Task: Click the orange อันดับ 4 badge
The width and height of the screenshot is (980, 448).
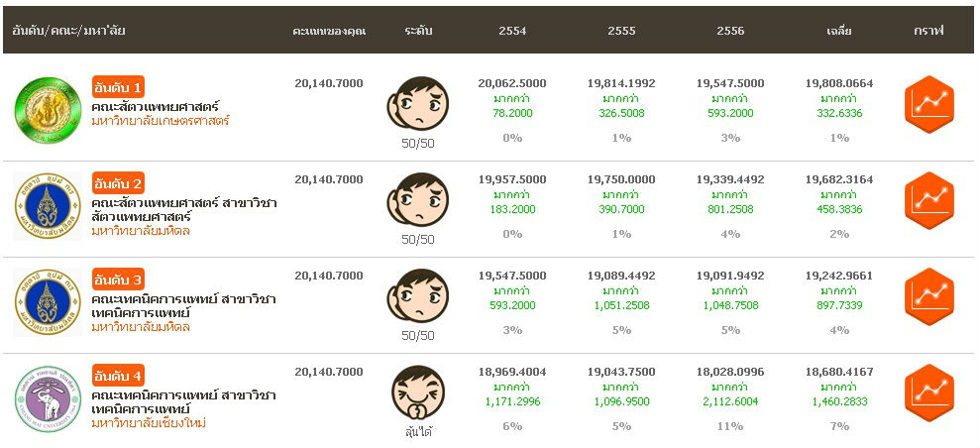Action: [x=119, y=376]
